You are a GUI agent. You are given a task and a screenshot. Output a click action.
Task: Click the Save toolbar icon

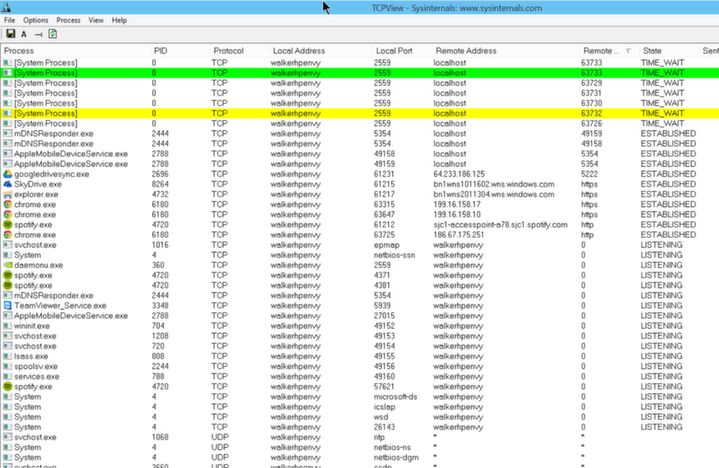pos(9,34)
